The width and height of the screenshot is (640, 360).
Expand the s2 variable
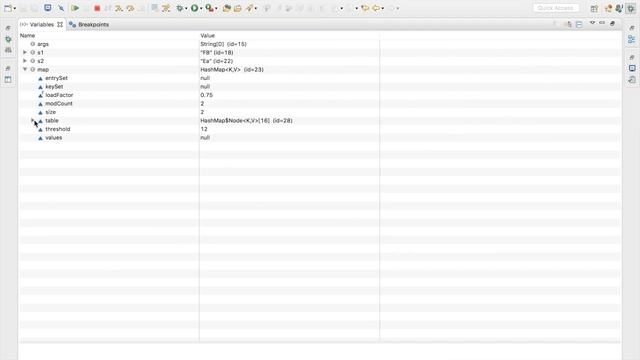point(25,61)
